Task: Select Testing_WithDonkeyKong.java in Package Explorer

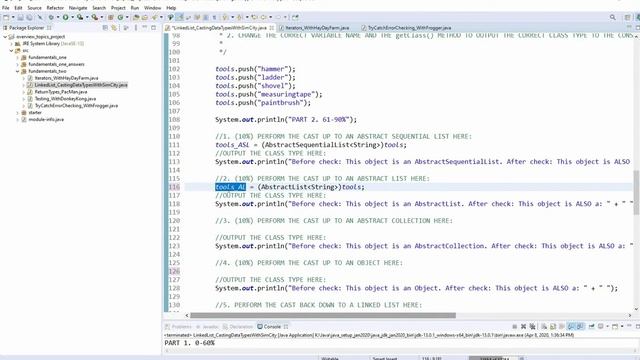Action: tap(65, 99)
